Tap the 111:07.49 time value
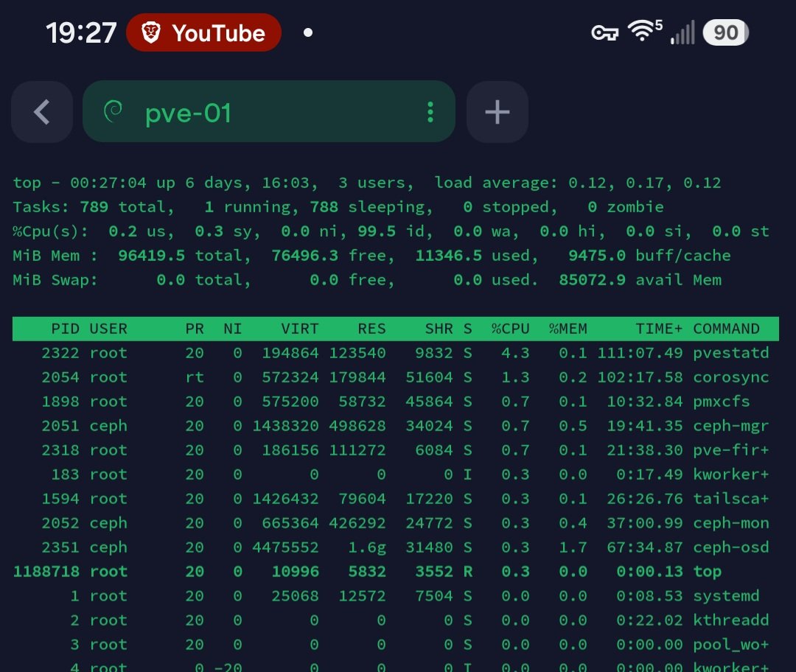Screen dimensions: 796x672 point(640,353)
